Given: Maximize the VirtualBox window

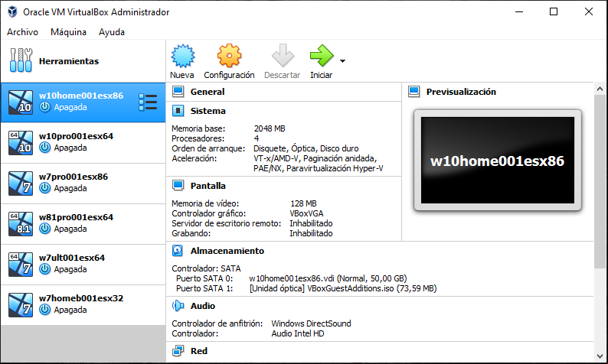Looking at the screenshot, I should pos(554,11).
